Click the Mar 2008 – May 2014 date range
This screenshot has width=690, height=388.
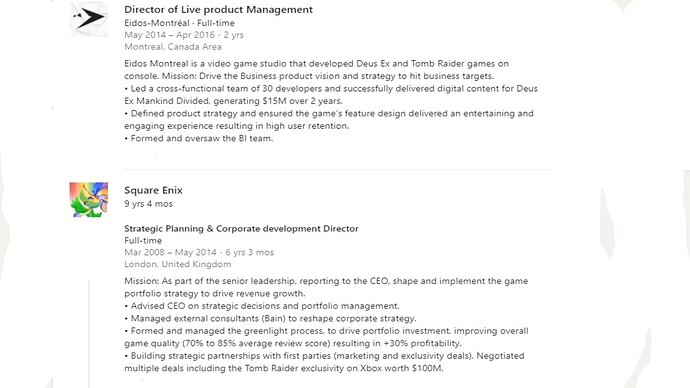point(199,252)
